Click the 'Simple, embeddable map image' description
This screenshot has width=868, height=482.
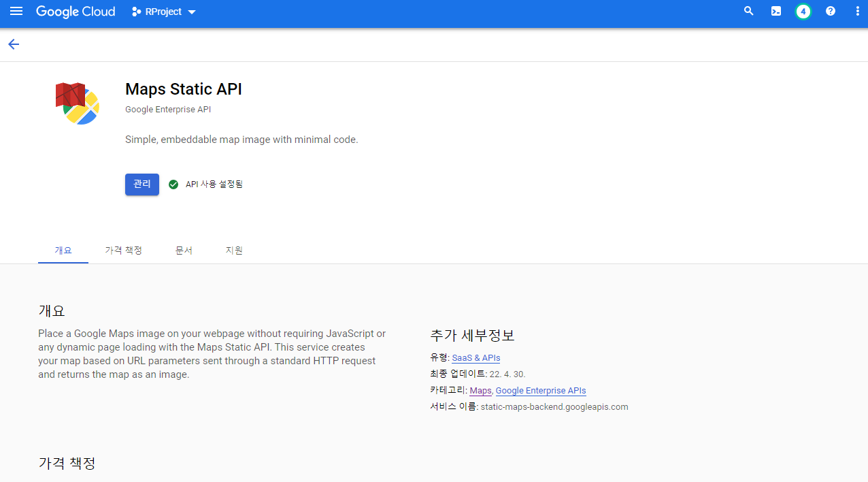click(241, 140)
